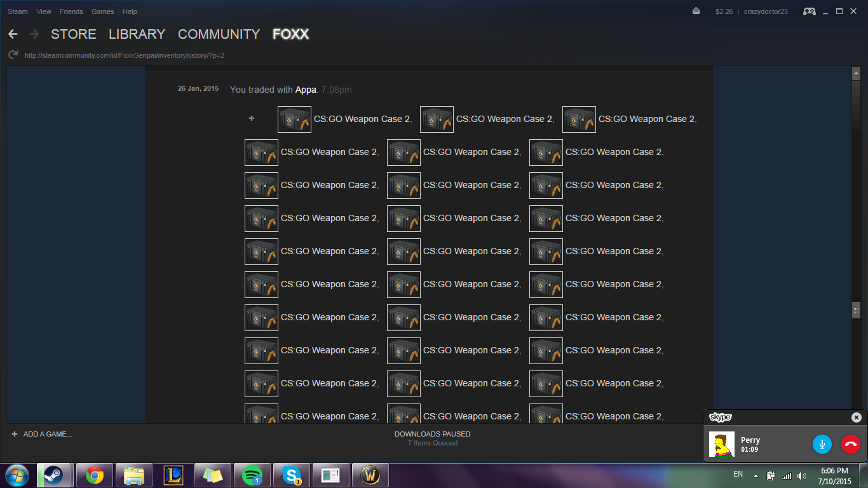The height and width of the screenshot is (488, 868).
Task: Hang up the Skype call with Perry
Action: pos(850,444)
